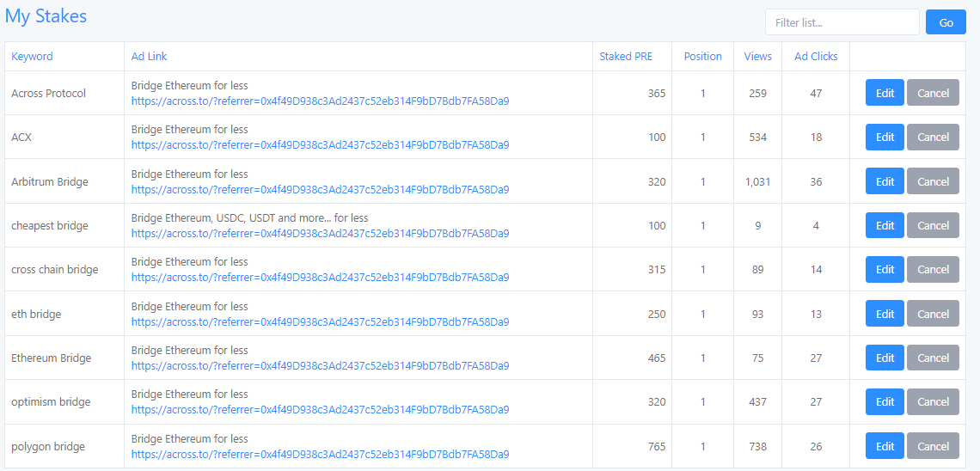Click the 259 views value
This screenshot has width=980, height=471.
[x=757, y=93]
